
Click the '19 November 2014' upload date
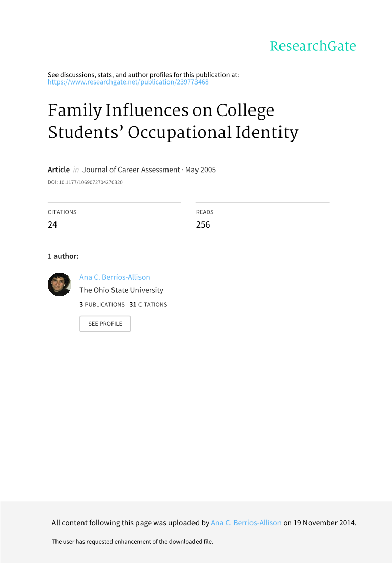(324, 523)
